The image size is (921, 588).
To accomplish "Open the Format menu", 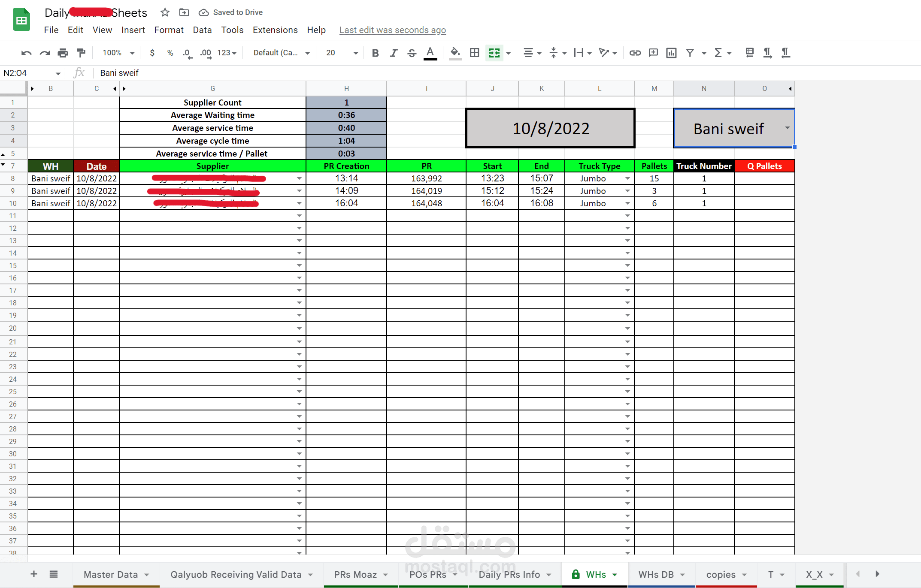I will pos(169,30).
